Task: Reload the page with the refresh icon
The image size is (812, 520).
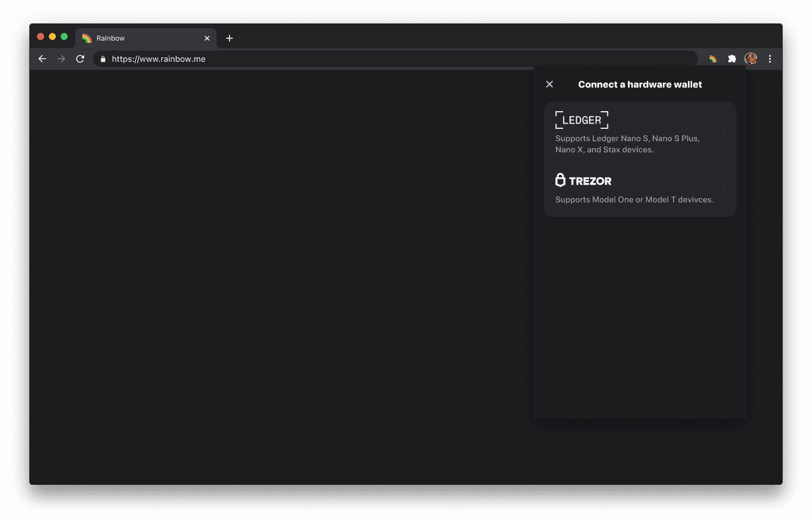Action: 80,59
